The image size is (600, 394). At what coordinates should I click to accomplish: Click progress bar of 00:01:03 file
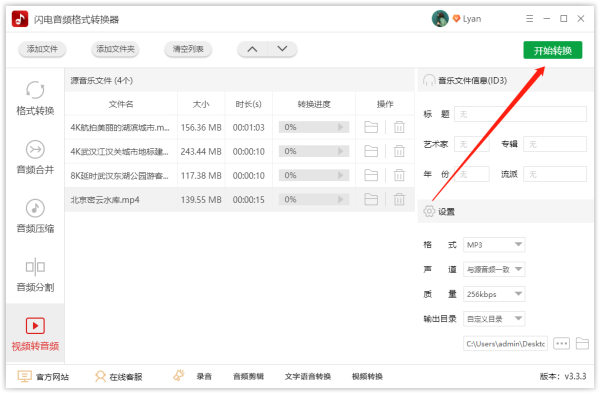314,127
